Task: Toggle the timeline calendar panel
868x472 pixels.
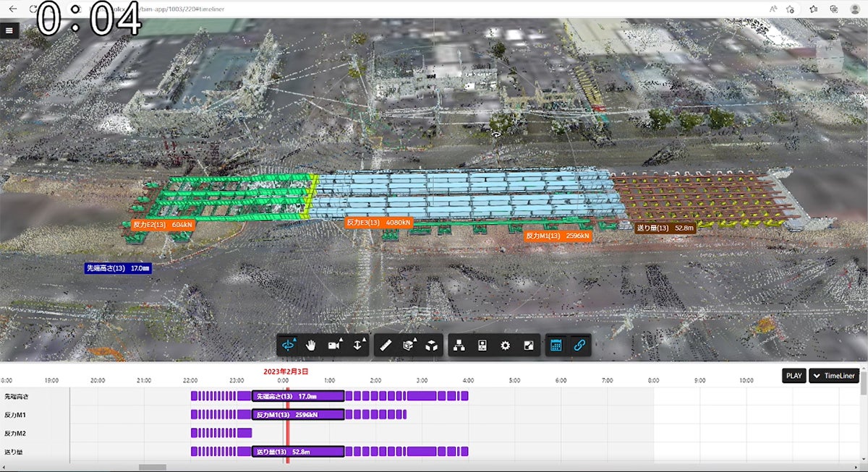Action: click(x=556, y=346)
